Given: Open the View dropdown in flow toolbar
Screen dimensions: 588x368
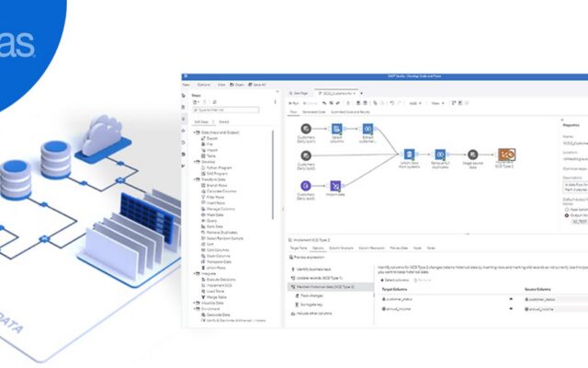Looking at the screenshot, I should (x=437, y=103).
